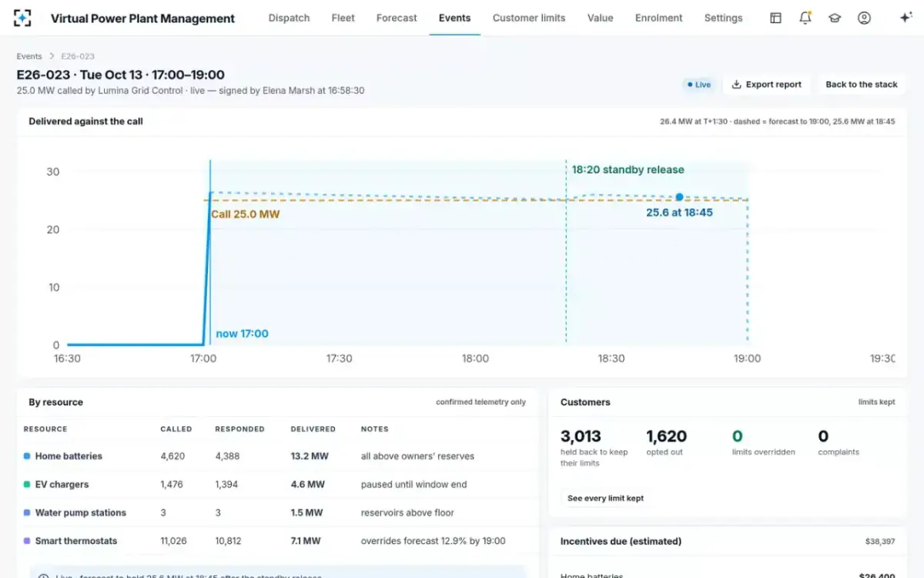Click the By resource heading
Screen dimensions: 924x578
click(55, 402)
